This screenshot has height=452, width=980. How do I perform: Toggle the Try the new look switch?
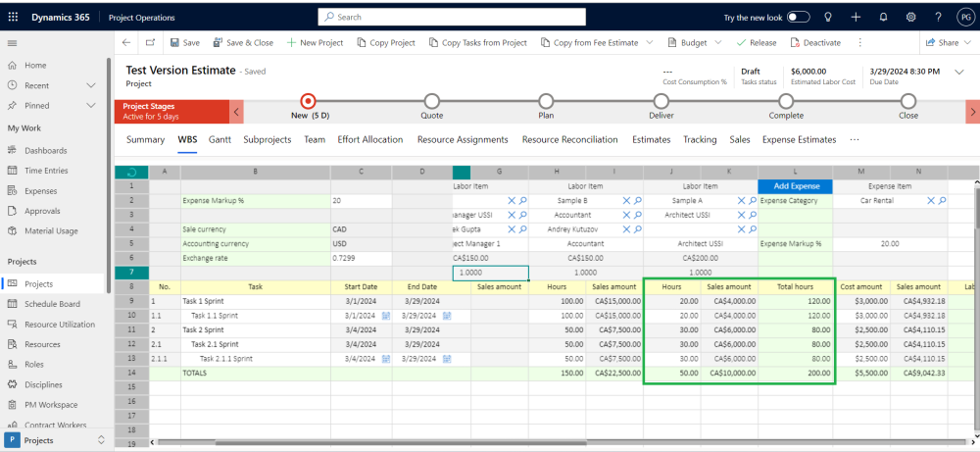click(x=798, y=17)
